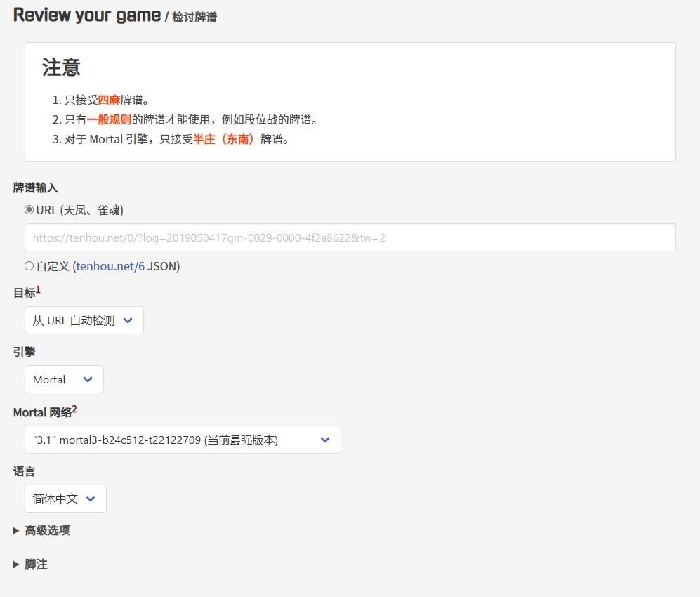Click the triangle icon before 脚注

tap(16, 565)
